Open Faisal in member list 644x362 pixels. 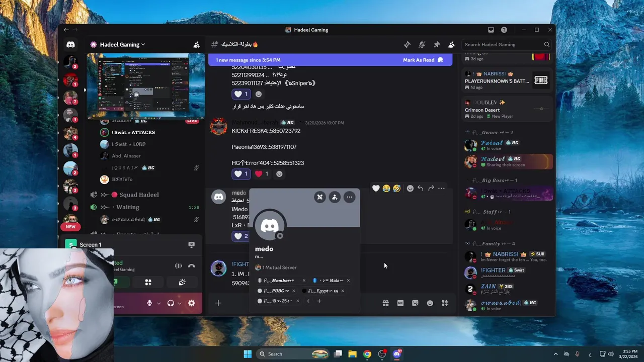coord(507,145)
